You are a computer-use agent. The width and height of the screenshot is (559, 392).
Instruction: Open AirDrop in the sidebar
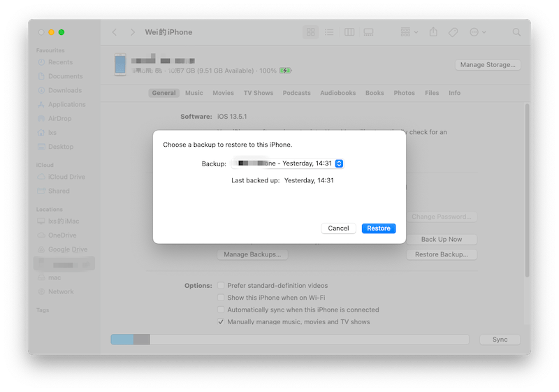tap(59, 118)
